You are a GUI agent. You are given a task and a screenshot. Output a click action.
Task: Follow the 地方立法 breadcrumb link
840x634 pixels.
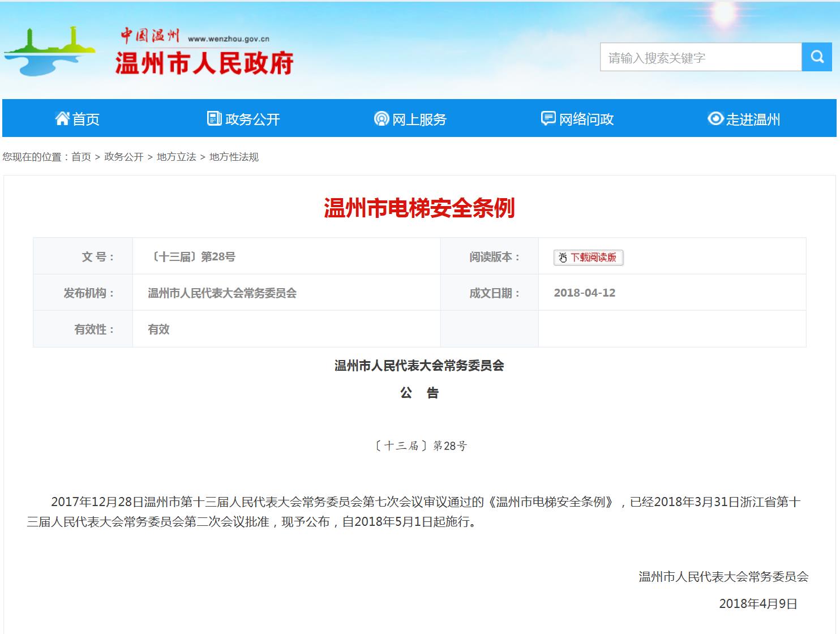[176, 157]
